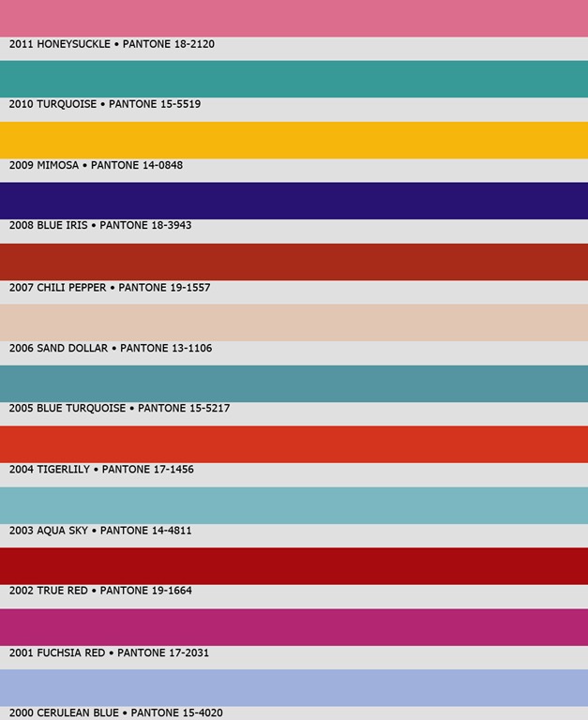Select the "2004 TIGERLILY • PANTONE 17-1456" label
The image size is (588, 720).
coord(101,470)
